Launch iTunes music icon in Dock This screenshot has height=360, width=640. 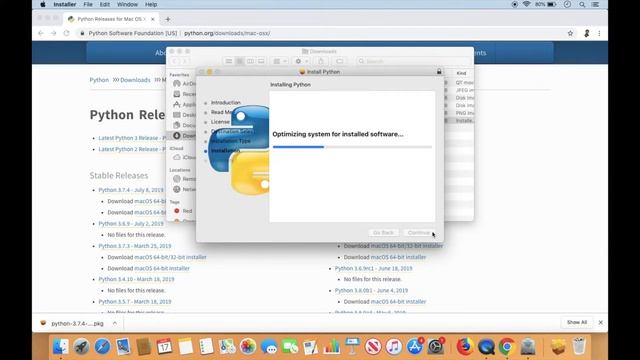click(394, 347)
